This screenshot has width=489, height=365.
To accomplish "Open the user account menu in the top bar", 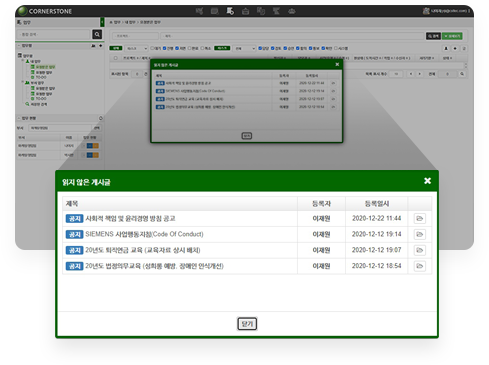I will tap(446, 11).
